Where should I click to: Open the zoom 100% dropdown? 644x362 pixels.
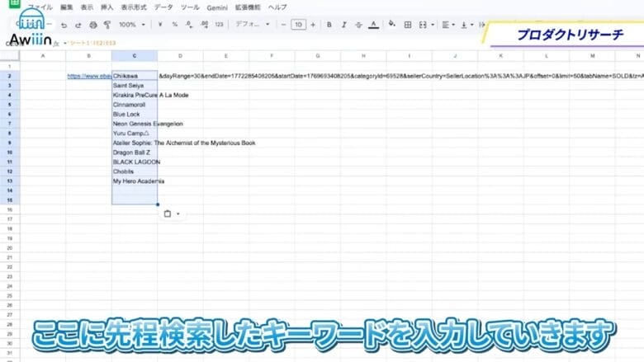click(132, 25)
